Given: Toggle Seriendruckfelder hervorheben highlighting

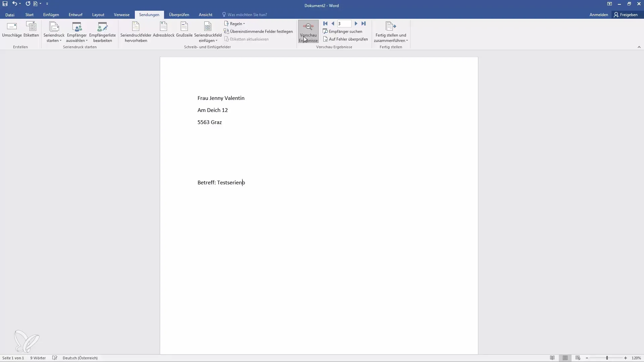Looking at the screenshot, I should coord(136,32).
